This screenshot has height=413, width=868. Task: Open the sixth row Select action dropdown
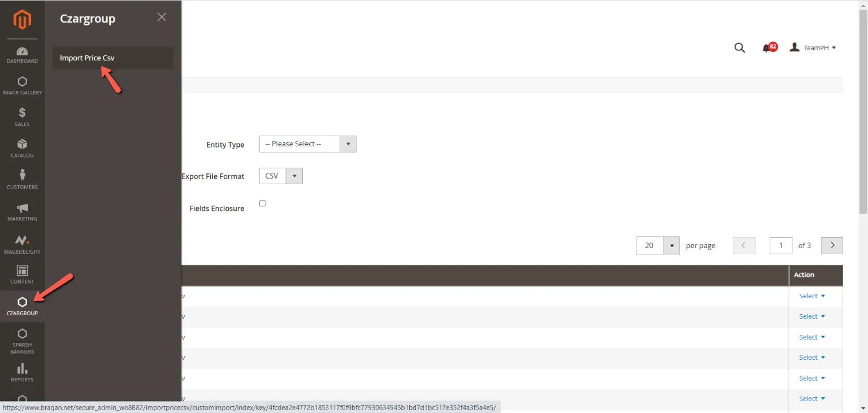point(812,399)
